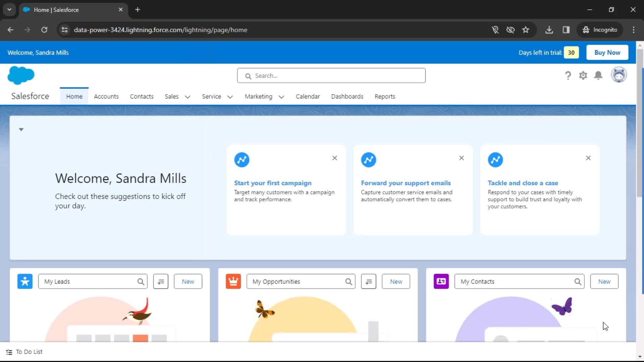Click the trial days remaining badge 30
644x362 pixels.
point(571,53)
